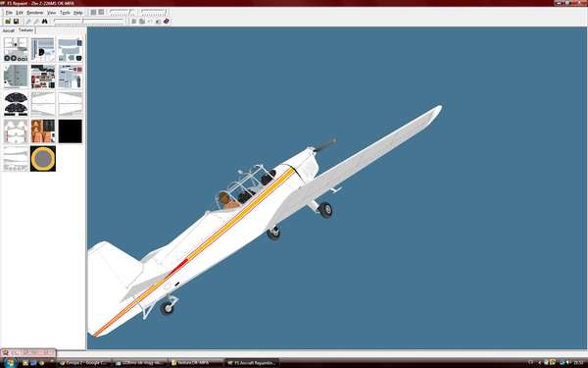Select the solid black texture thumbnail
The width and height of the screenshot is (588, 368).
[71, 131]
